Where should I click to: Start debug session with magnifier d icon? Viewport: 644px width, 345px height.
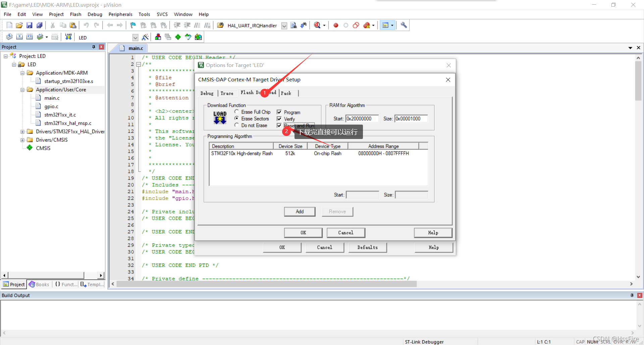tap(317, 25)
